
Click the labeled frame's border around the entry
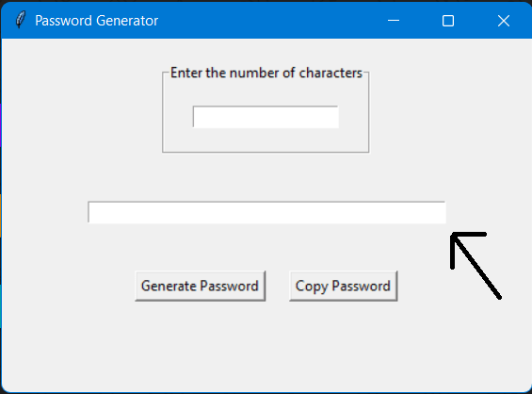[368, 112]
